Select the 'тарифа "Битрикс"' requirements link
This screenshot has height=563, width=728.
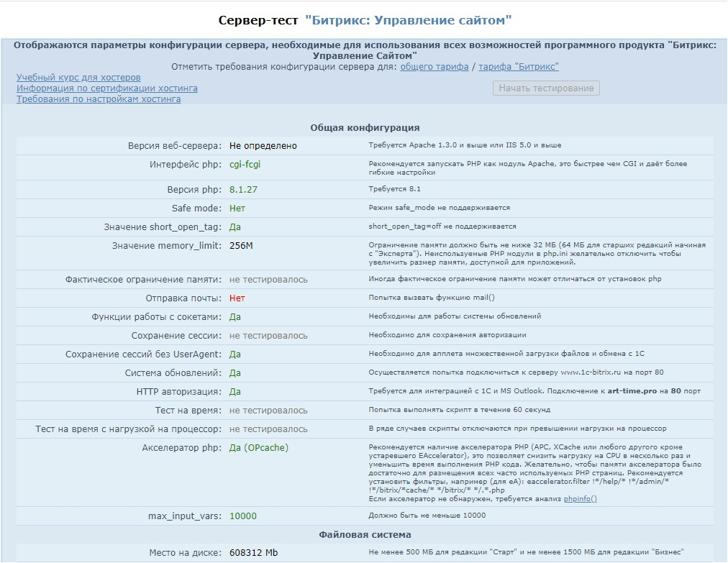tap(519, 66)
